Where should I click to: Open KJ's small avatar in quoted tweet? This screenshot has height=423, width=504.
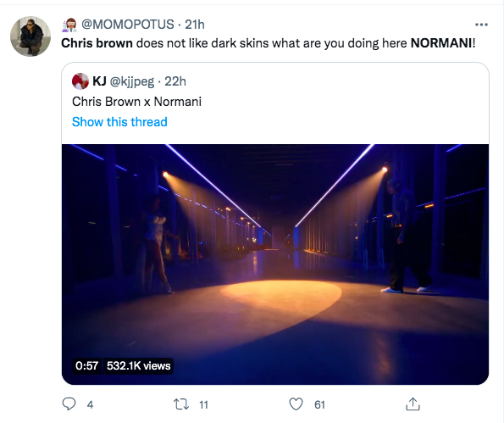click(80, 81)
